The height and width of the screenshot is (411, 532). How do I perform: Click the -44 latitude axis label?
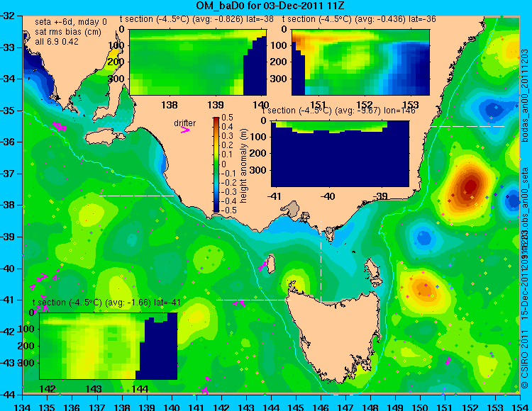(8, 395)
